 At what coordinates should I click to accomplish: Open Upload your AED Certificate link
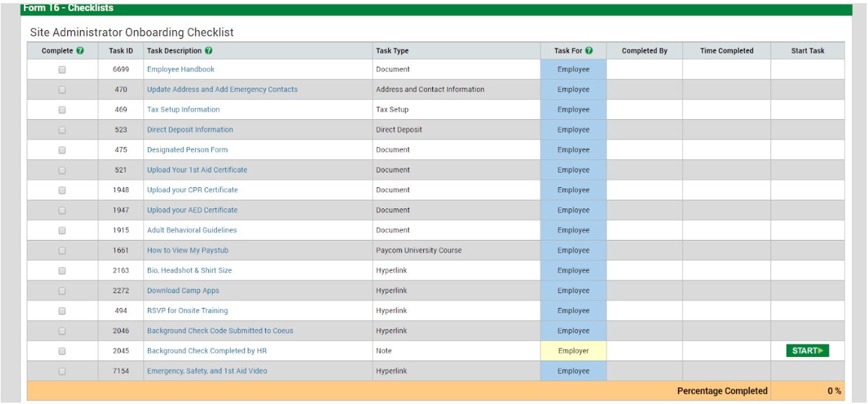[x=192, y=210]
